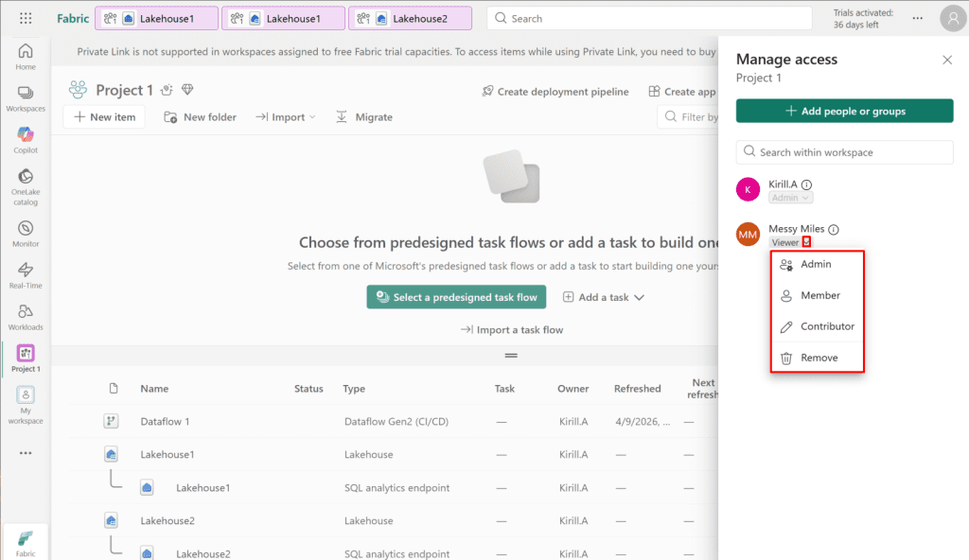Go to Home in the sidebar
This screenshot has height=560, width=969.
coord(26,56)
